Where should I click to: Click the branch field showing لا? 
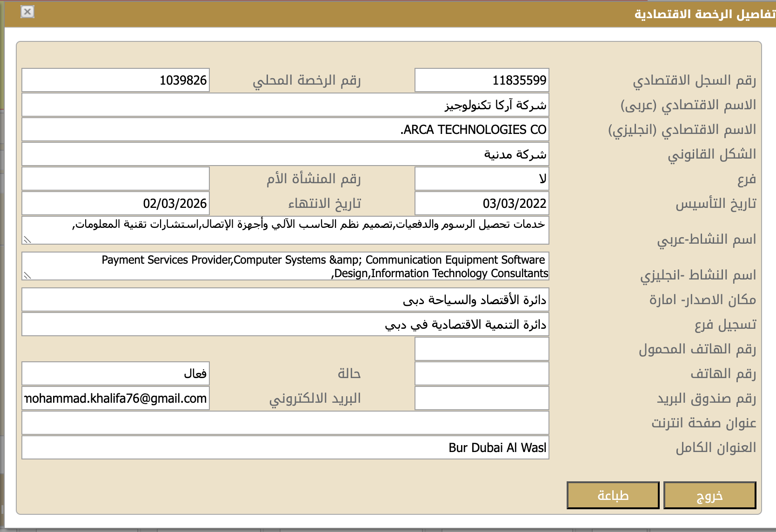[x=482, y=179]
